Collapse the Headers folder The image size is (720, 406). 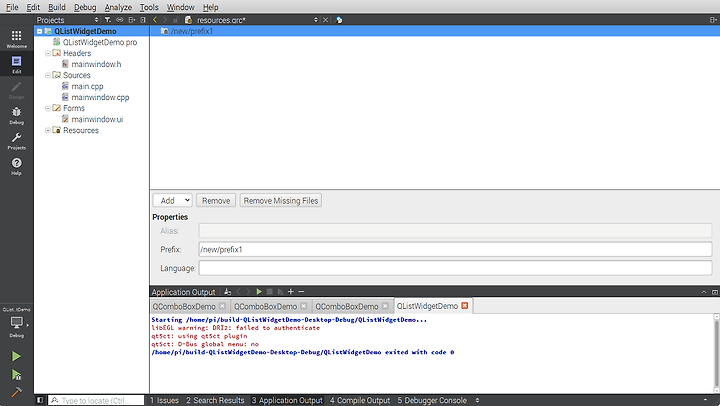coord(48,53)
